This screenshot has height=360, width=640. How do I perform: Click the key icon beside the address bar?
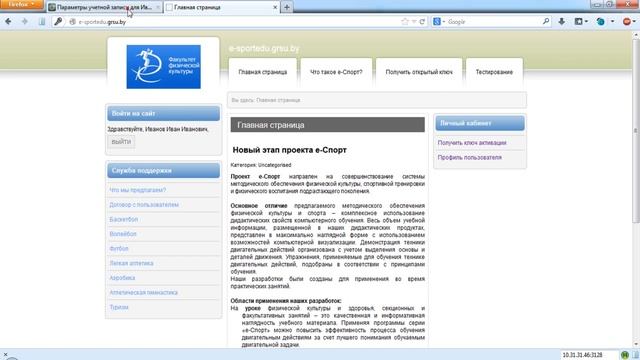pos(58,22)
